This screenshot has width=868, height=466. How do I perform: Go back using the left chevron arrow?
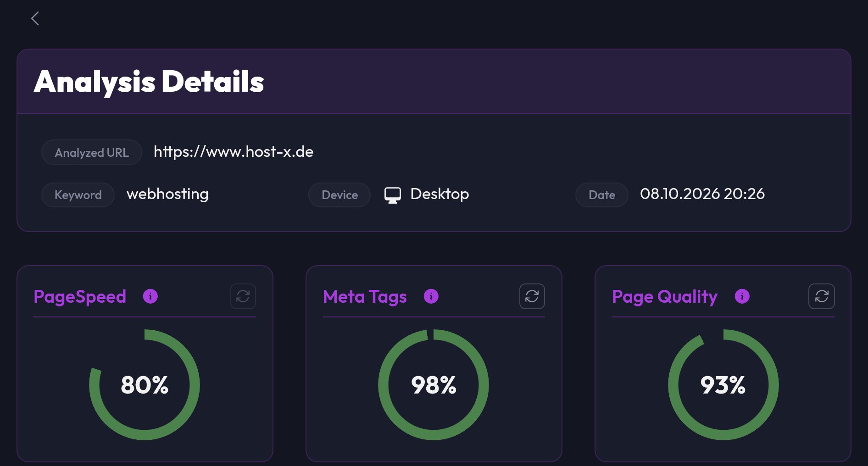pyautogui.click(x=35, y=18)
